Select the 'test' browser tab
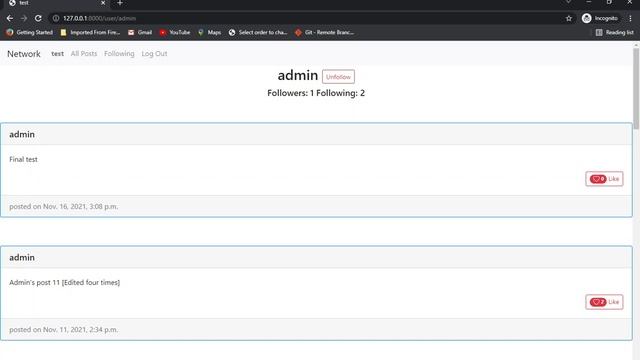 click(x=57, y=3)
